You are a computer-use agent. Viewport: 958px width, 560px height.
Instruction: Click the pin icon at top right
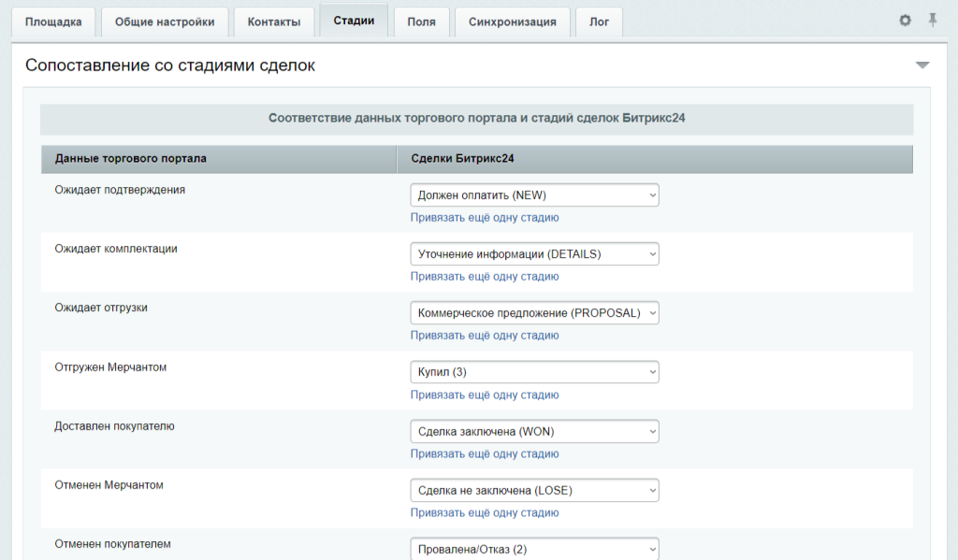[933, 21]
